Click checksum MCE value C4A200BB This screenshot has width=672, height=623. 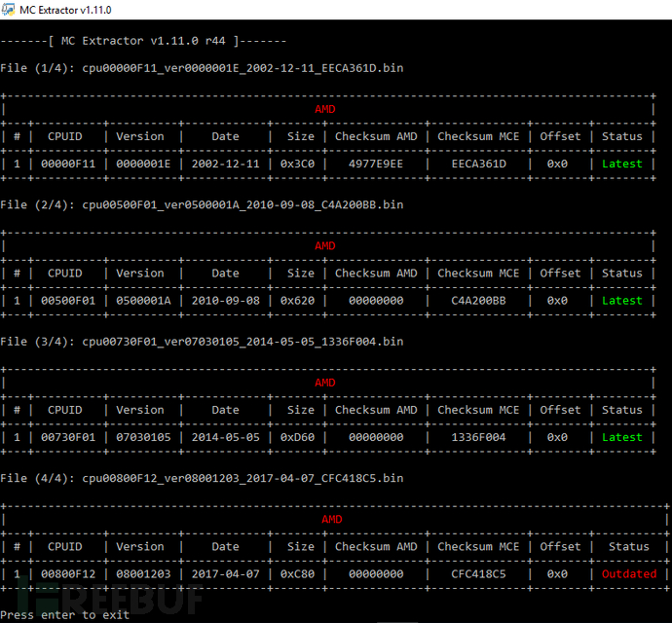pyautogui.click(x=479, y=301)
